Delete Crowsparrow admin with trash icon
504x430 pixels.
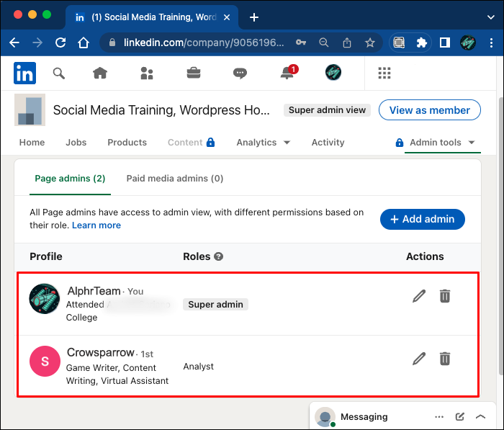(x=445, y=359)
